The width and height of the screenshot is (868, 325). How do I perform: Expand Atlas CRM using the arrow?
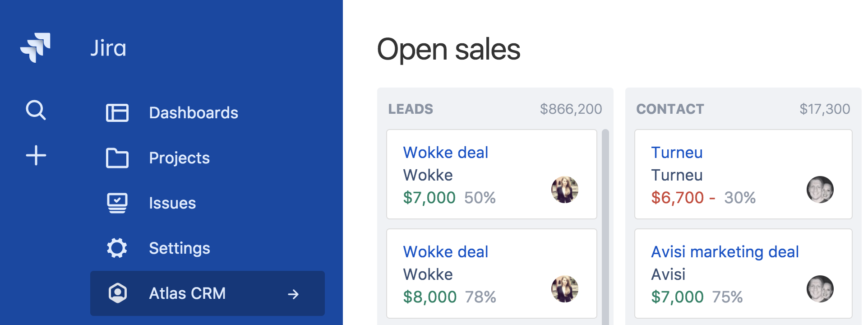pyautogui.click(x=293, y=294)
